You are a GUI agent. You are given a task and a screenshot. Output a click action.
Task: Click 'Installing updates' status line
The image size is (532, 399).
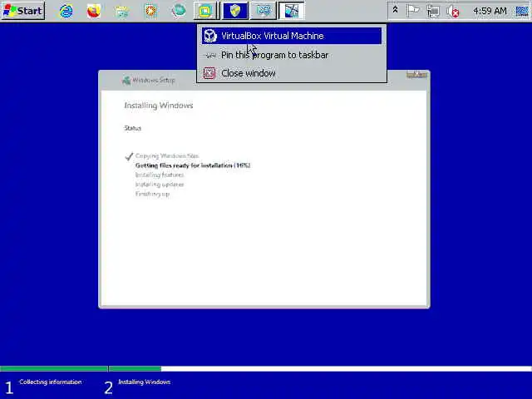point(160,185)
